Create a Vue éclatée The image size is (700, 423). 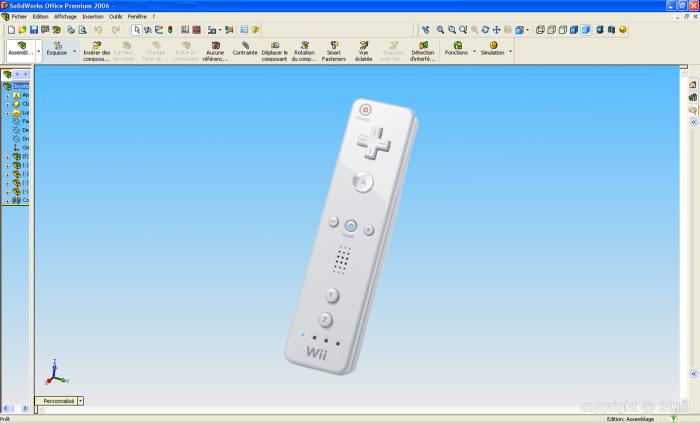[364, 52]
